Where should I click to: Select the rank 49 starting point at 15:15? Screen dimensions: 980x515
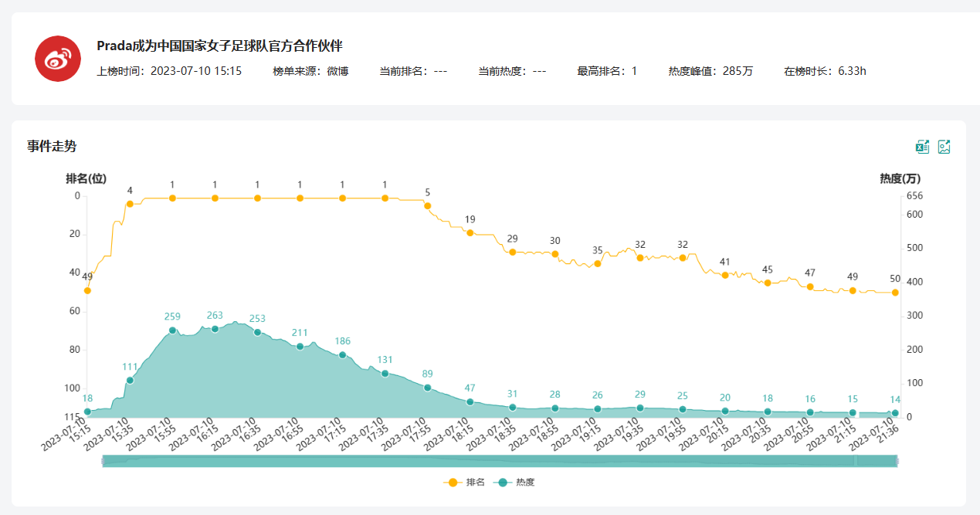(87, 290)
